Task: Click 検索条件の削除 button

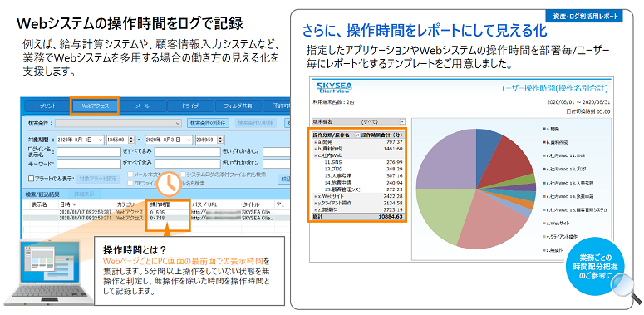Action: click(255, 122)
